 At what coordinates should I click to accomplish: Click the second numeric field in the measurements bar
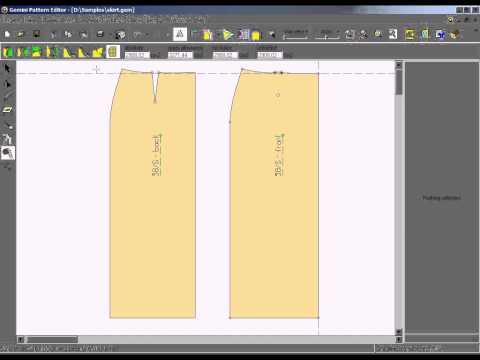tap(180, 55)
